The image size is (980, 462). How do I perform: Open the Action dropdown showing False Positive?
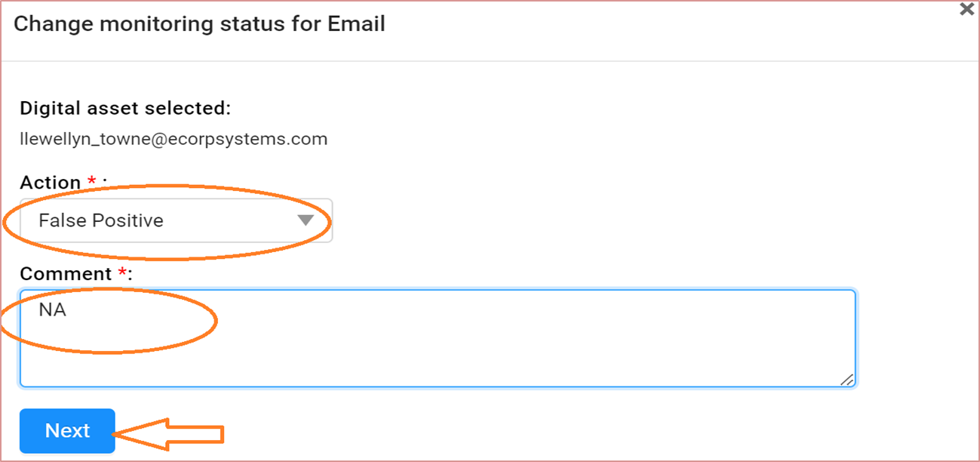[176, 220]
